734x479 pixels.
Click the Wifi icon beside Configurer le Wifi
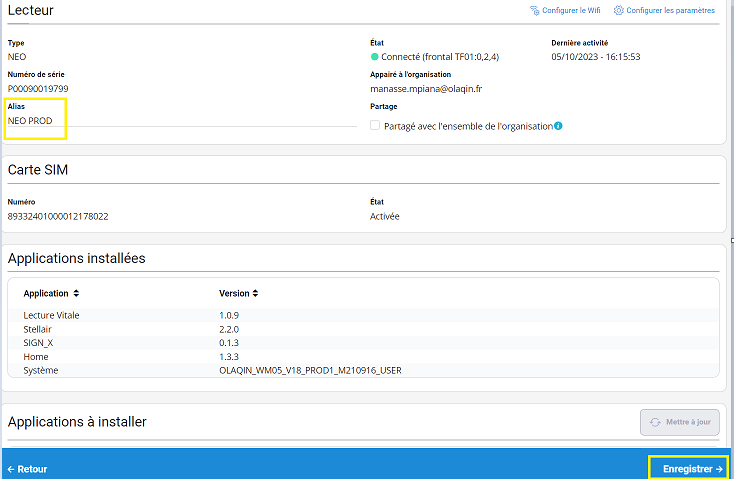[x=535, y=11]
